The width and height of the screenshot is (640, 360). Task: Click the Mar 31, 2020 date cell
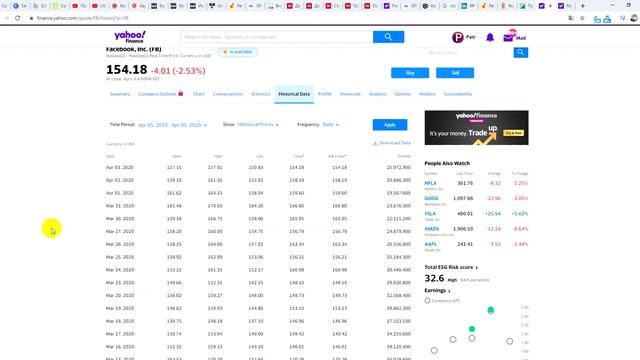[x=120, y=206]
